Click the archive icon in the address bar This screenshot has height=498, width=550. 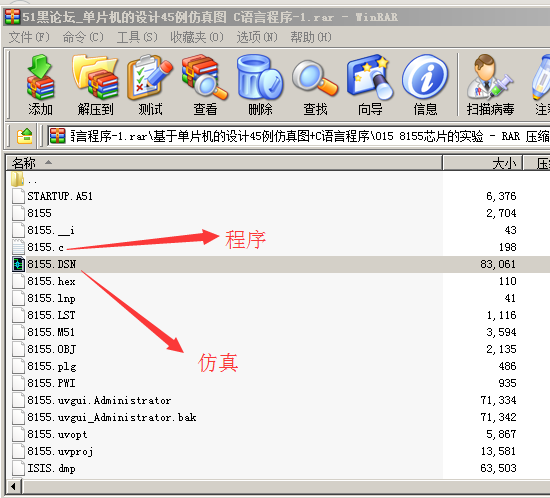pyautogui.click(x=58, y=136)
